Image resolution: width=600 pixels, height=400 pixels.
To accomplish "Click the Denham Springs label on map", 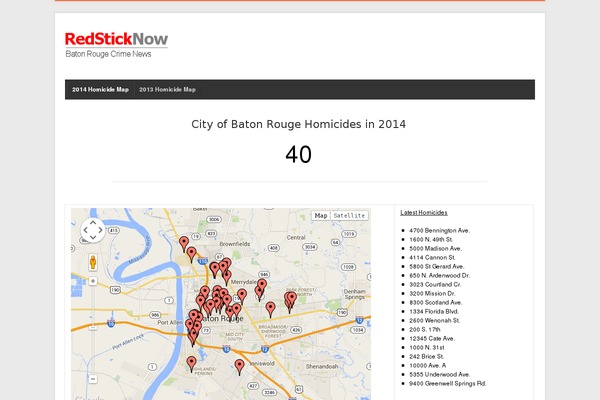I will tap(355, 294).
